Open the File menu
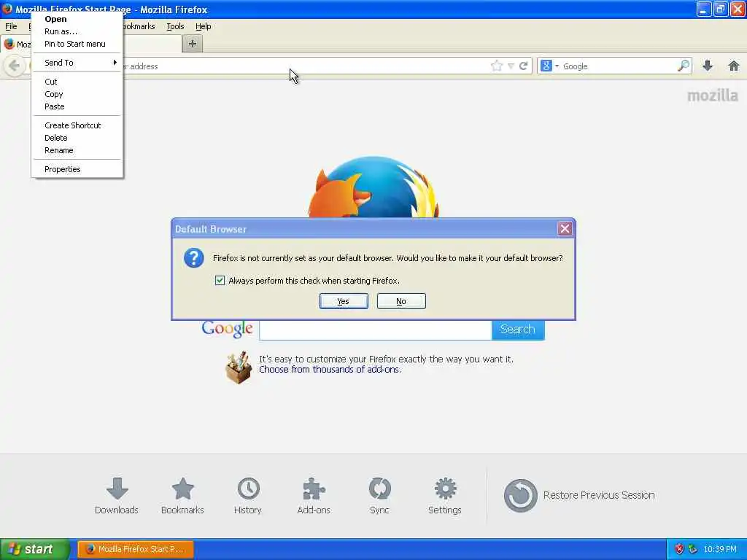This screenshot has height=560, width=747. 11,26
